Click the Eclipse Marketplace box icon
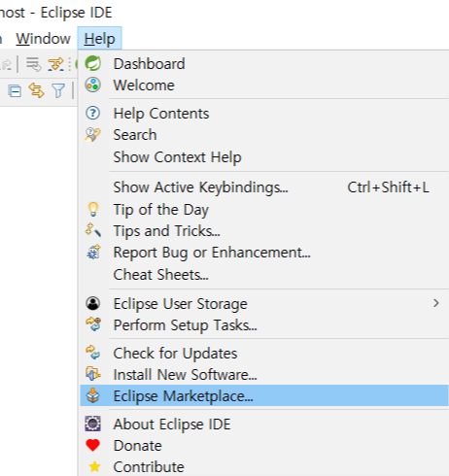449x476 pixels. (x=93, y=395)
